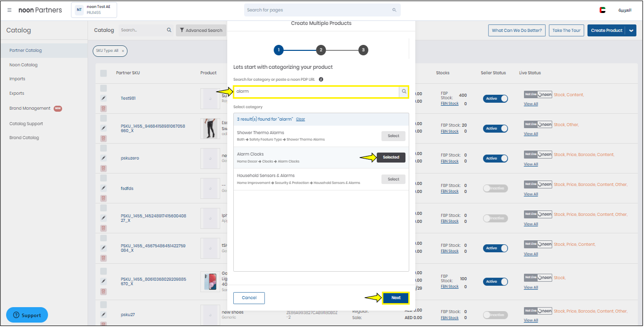The width and height of the screenshot is (644, 327).
Task: Click the Next button in the dialog
Action: click(396, 298)
